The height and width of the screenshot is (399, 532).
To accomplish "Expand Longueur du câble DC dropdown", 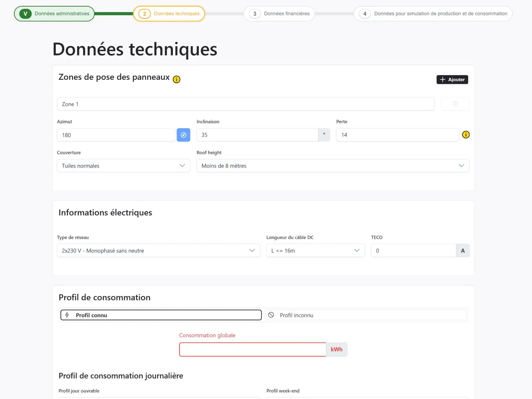I will tap(315, 250).
